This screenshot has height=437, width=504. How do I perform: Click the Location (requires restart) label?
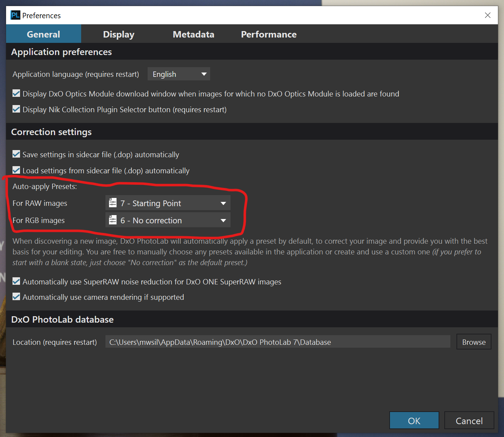click(x=55, y=342)
